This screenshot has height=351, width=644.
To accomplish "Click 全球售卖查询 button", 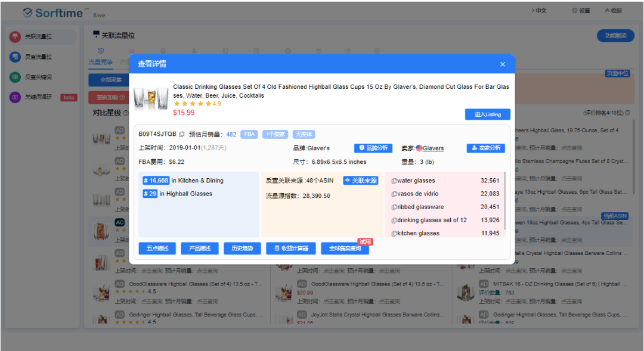I will point(345,249).
